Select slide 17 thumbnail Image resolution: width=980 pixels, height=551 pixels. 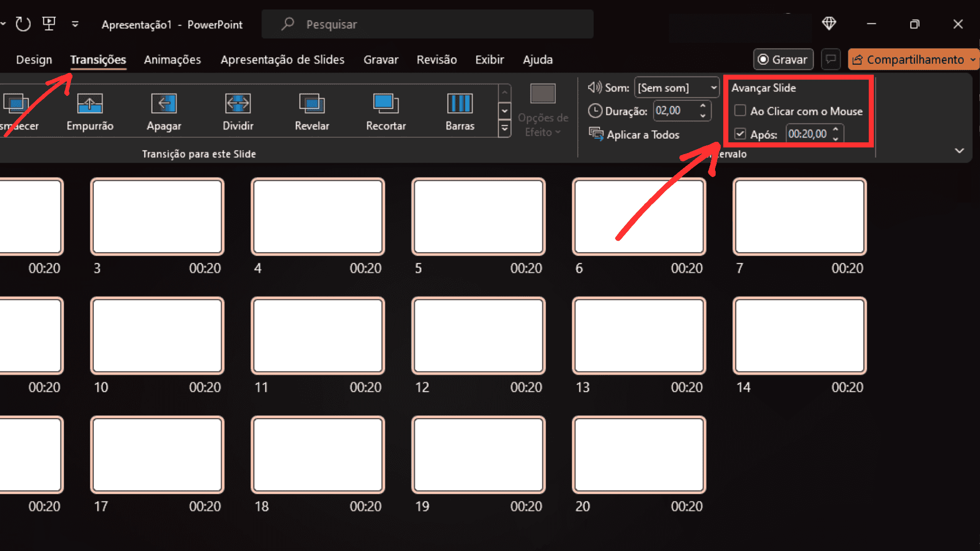coord(157,455)
